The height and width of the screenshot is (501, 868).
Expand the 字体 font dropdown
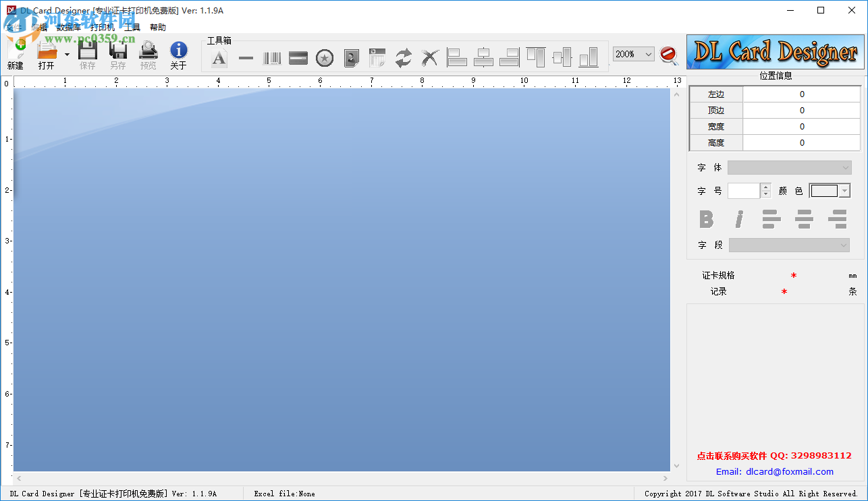click(789, 167)
